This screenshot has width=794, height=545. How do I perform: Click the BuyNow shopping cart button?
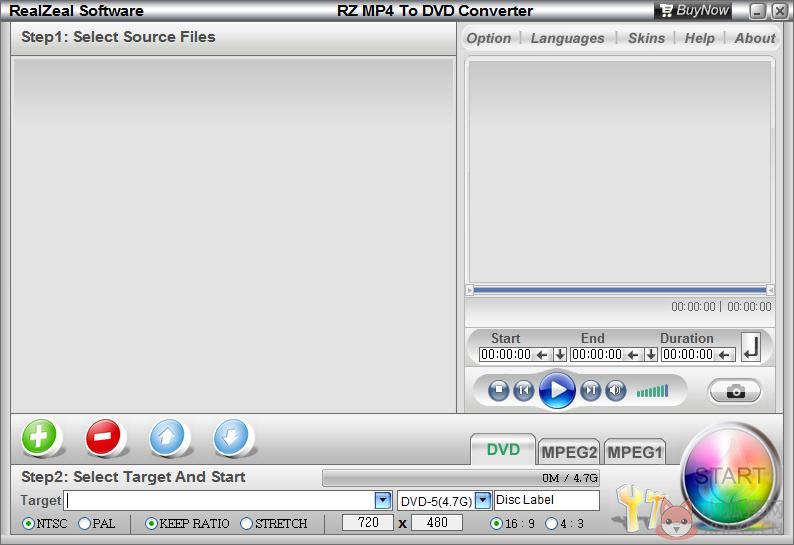tap(694, 10)
